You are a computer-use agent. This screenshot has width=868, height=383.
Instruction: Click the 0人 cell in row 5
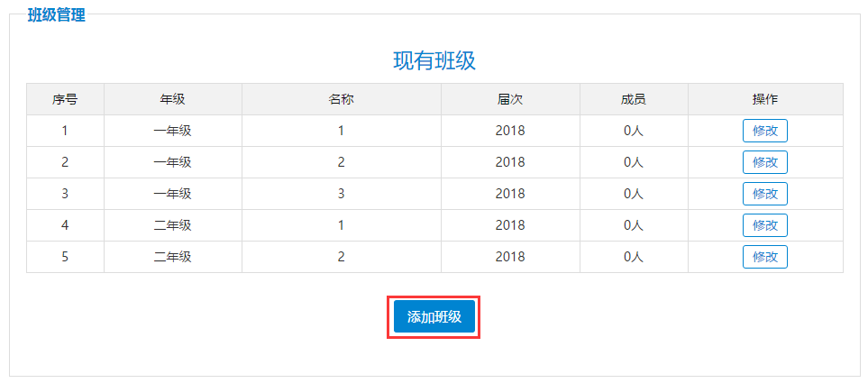click(634, 257)
